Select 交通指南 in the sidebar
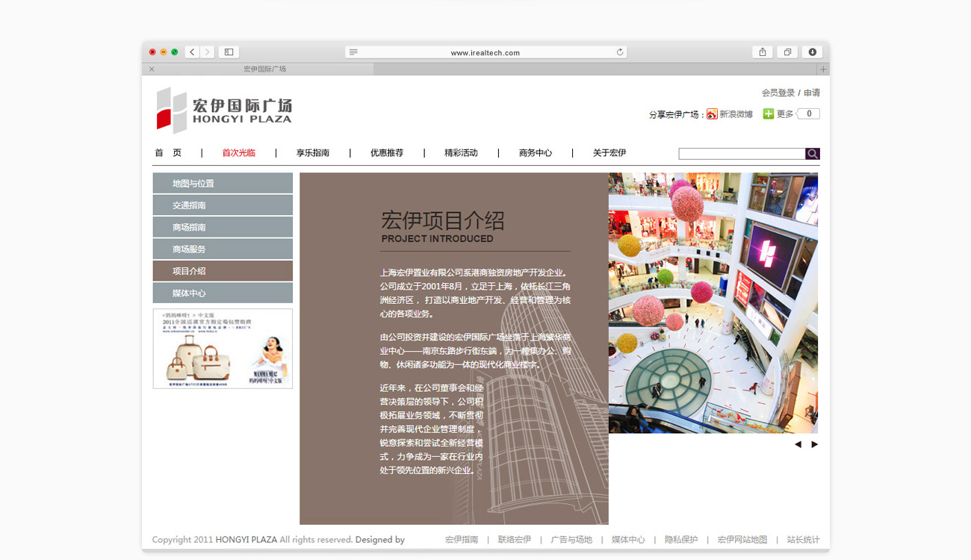 [x=223, y=205]
